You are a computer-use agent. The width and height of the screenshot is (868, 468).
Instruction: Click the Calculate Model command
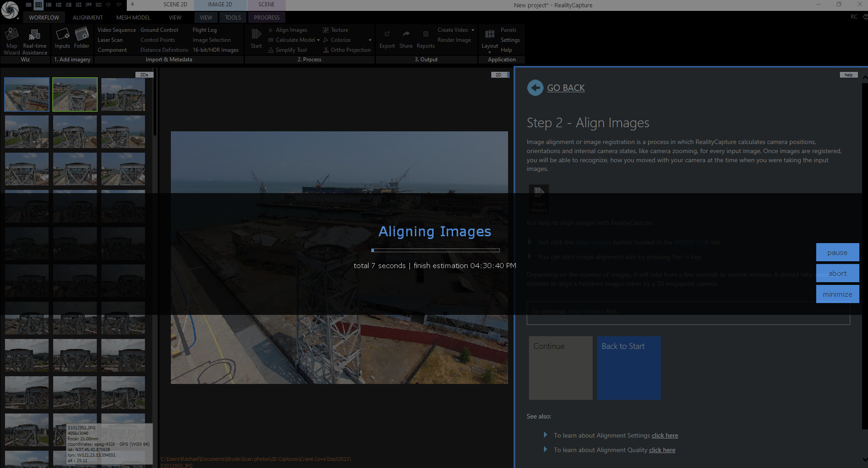pyautogui.click(x=291, y=40)
